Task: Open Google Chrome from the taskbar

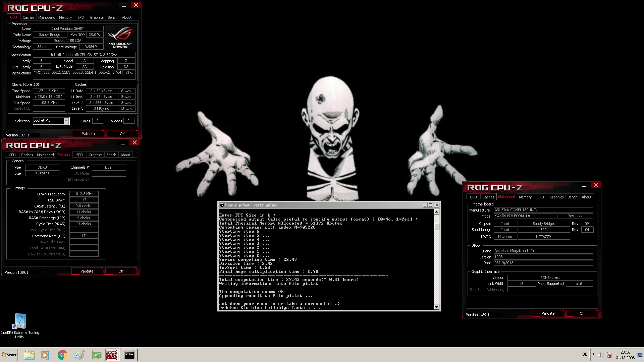Action: [62, 355]
